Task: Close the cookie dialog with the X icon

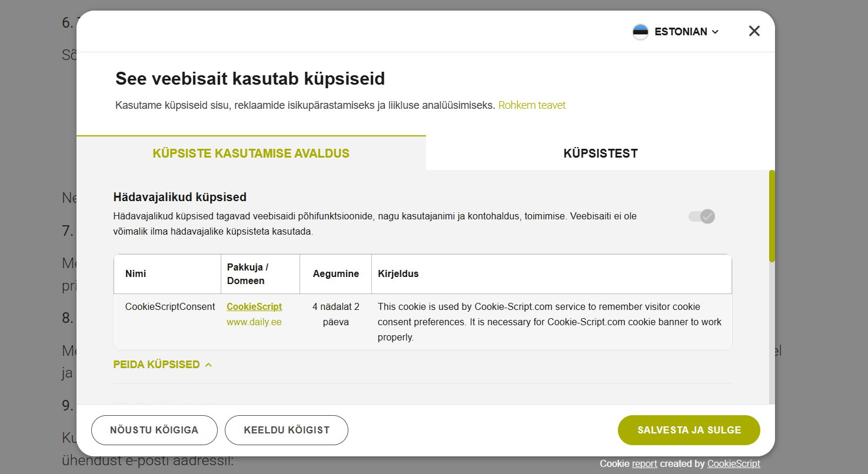Action: (754, 31)
